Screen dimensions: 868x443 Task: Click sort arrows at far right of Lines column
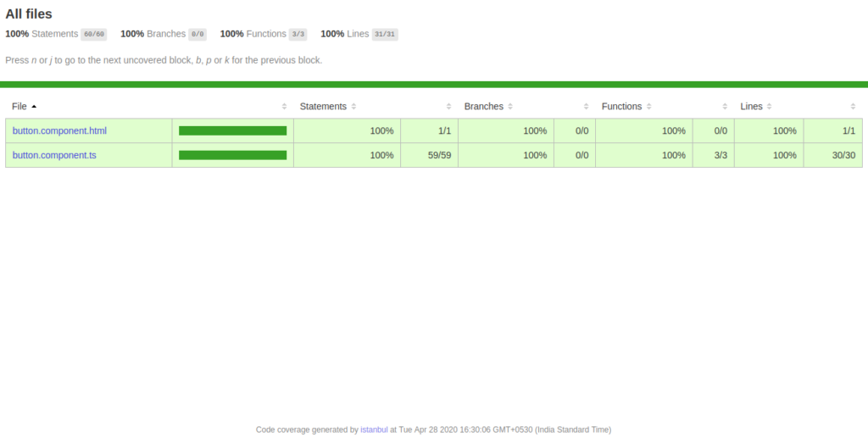[853, 106]
